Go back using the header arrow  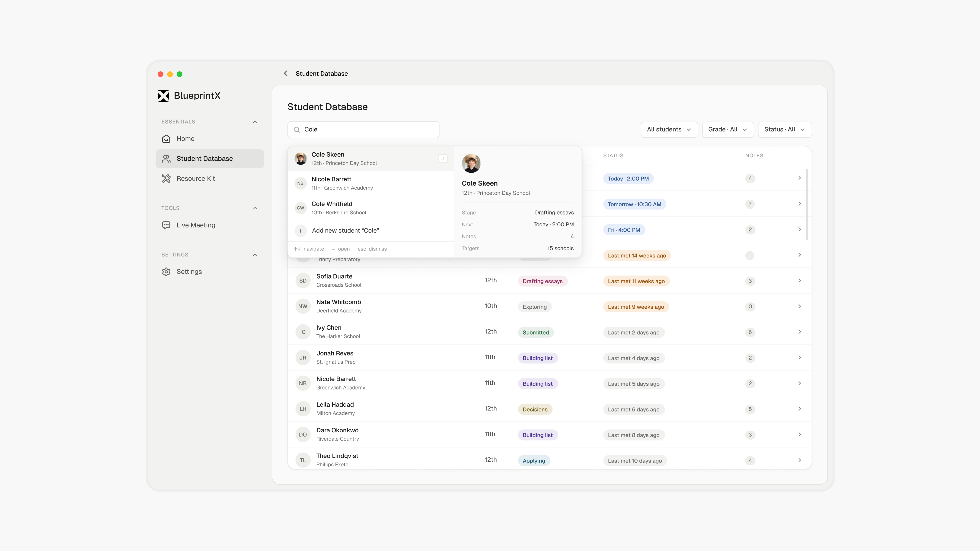pyautogui.click(x=285, y=73)
